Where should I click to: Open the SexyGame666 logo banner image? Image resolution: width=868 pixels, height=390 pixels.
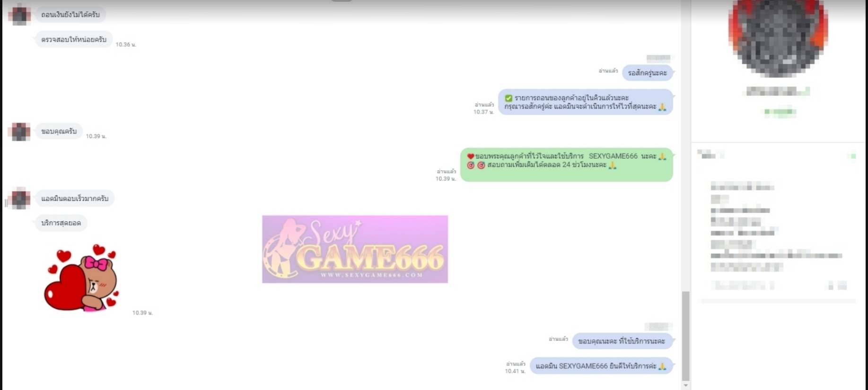[355, 249]
